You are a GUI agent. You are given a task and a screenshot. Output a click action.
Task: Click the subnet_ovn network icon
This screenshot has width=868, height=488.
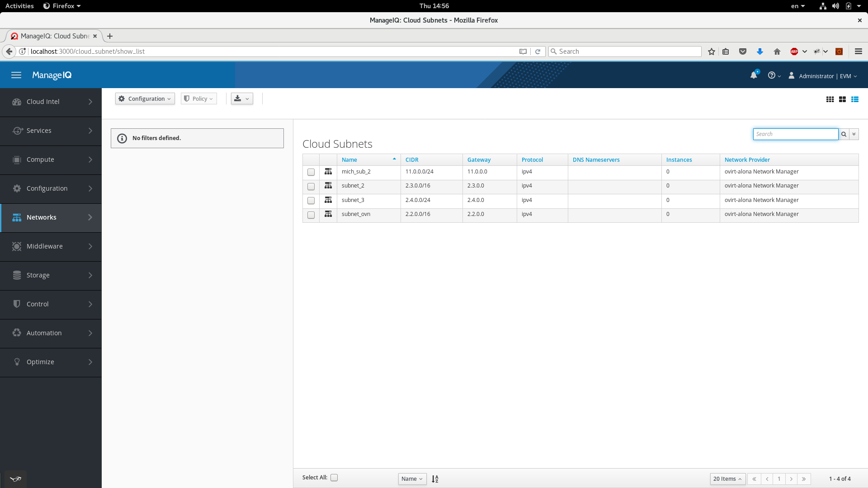click(328, 214)
